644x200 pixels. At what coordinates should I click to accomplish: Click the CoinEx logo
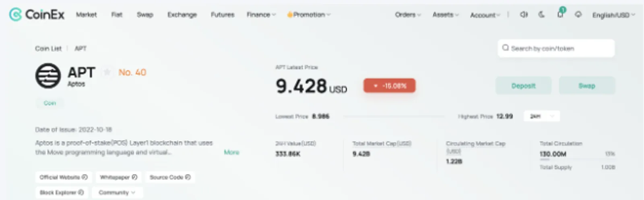pyautogui.click(x=37, y=15)
